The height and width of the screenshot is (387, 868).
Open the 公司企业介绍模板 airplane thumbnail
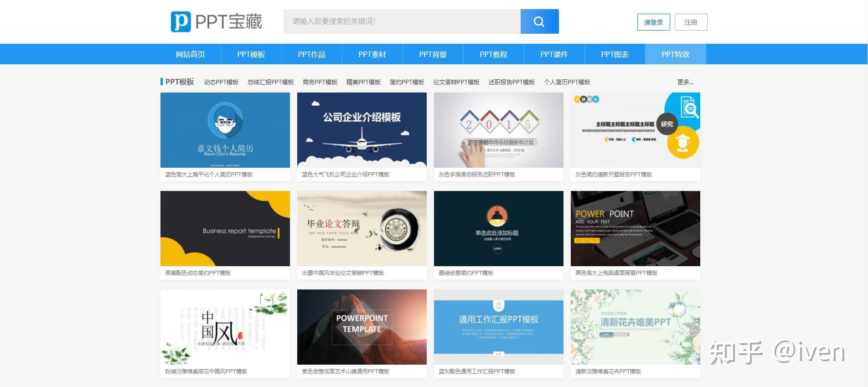[x=362, y=130]
